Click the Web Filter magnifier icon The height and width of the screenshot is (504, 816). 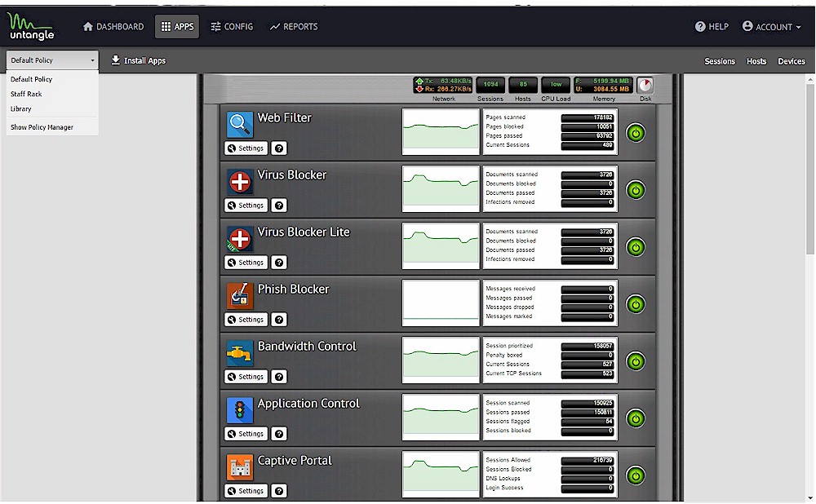click(x=240, y=124)
